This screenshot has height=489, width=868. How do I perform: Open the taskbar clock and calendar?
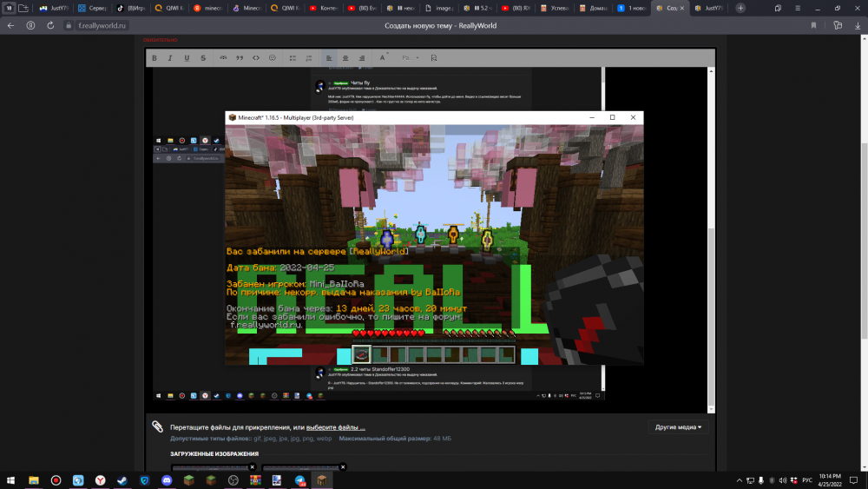830,480
